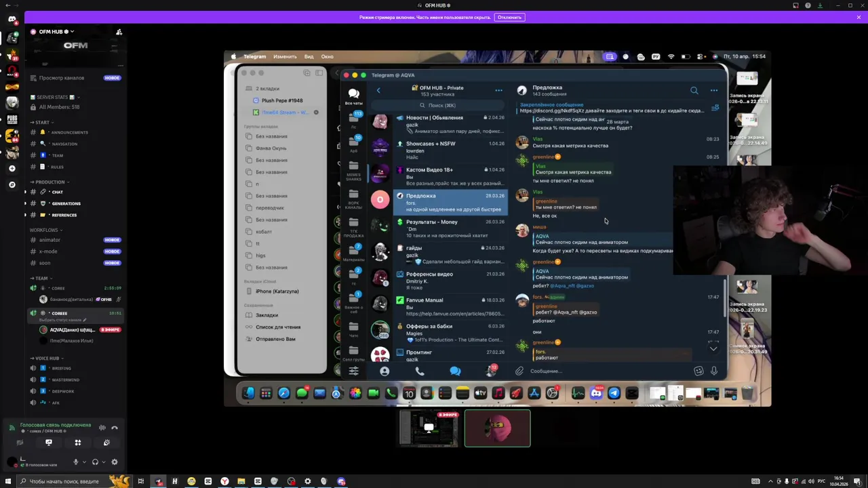Open microphone input options arrow
The height and width of the screenshot is (488, 868).
pos(83,462)
